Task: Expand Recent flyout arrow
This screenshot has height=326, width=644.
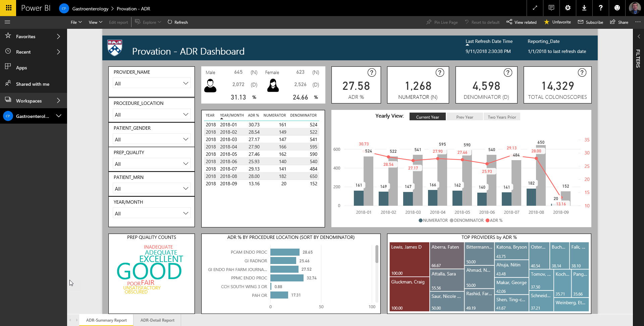Action: pos(58,52)
